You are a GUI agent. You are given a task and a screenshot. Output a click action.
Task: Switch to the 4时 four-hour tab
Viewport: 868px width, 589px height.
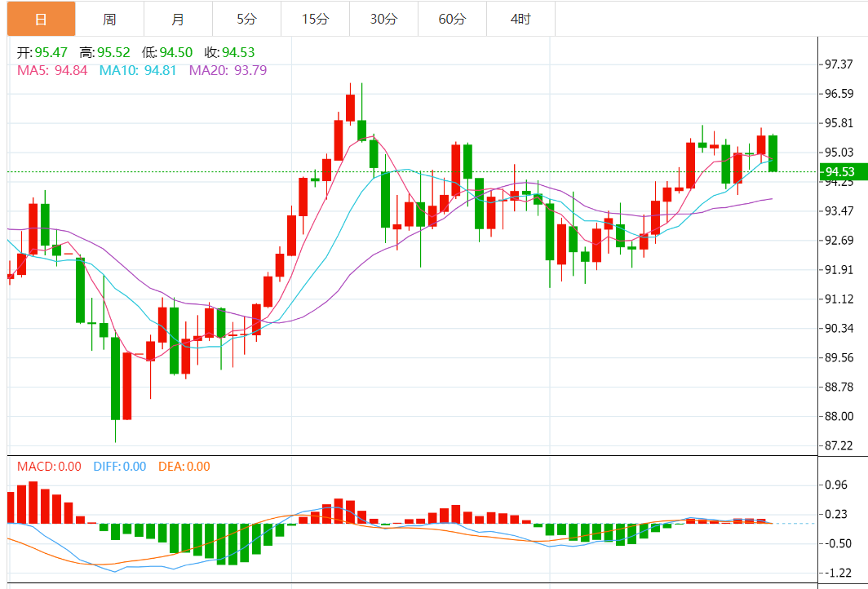tap(521, 20)
